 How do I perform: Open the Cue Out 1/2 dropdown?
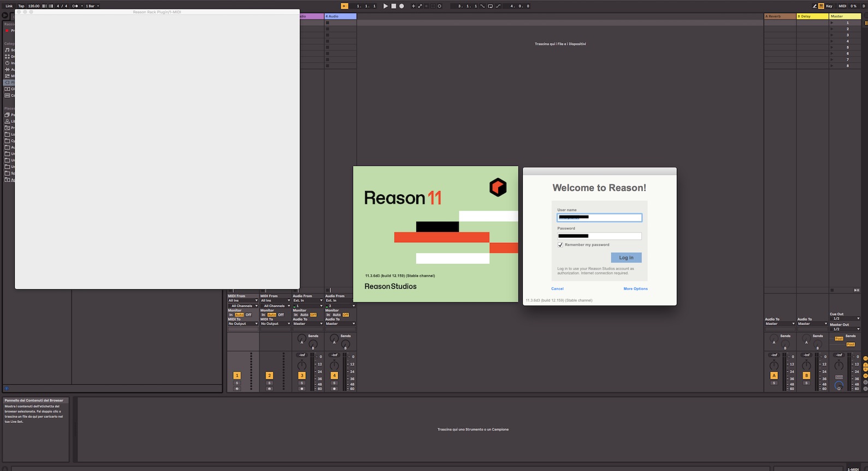pyautogui.click(x=845, y=318)
